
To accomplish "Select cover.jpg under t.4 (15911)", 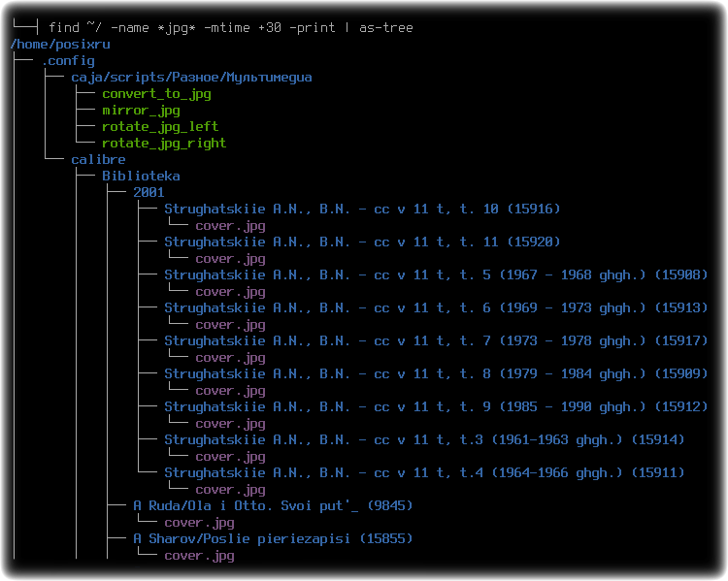I will pyautogui.click(x=230, y=490).
